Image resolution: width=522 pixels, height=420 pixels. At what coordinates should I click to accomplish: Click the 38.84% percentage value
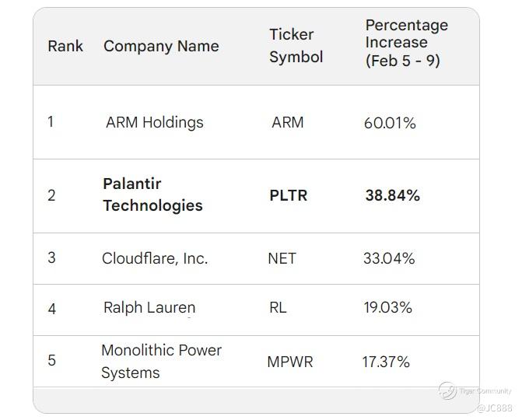[392, 195]
